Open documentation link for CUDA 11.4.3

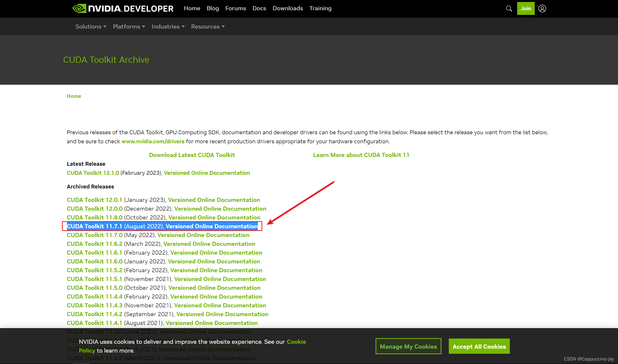pyautogui.click(x=220, y=306)
